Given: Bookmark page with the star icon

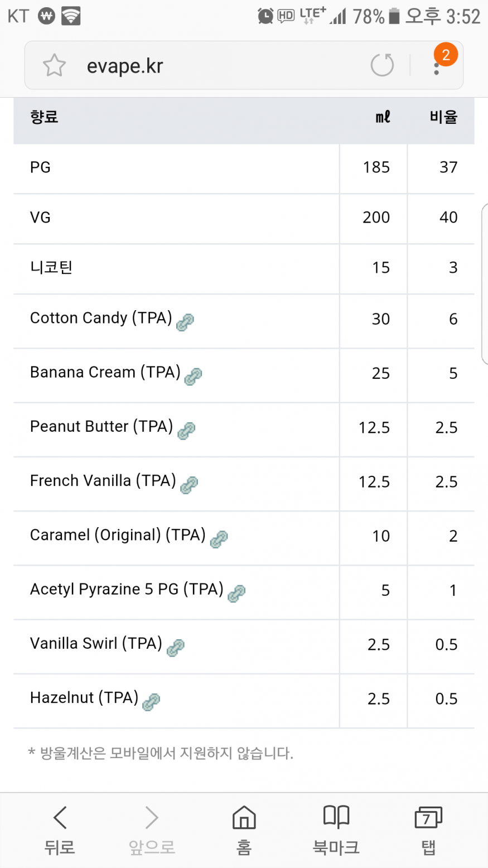Looking at the screenshot, I should [x=54, y=66].
